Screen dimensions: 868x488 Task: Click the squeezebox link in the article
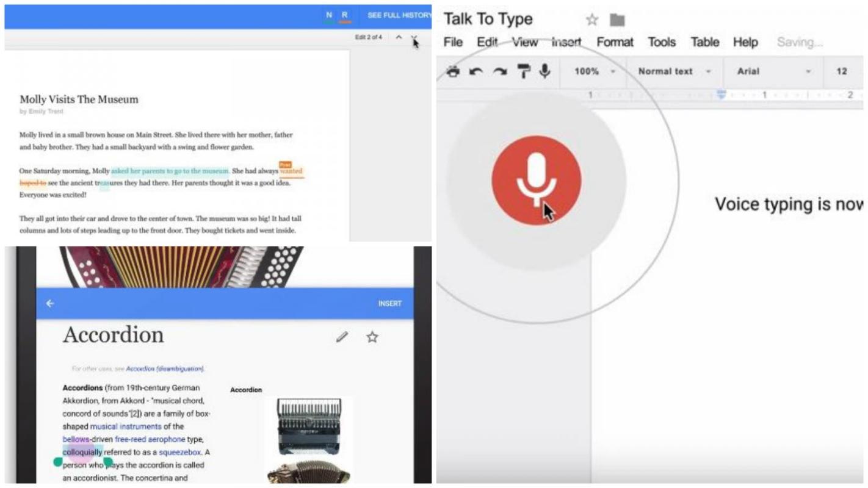[x=179, y=452]
